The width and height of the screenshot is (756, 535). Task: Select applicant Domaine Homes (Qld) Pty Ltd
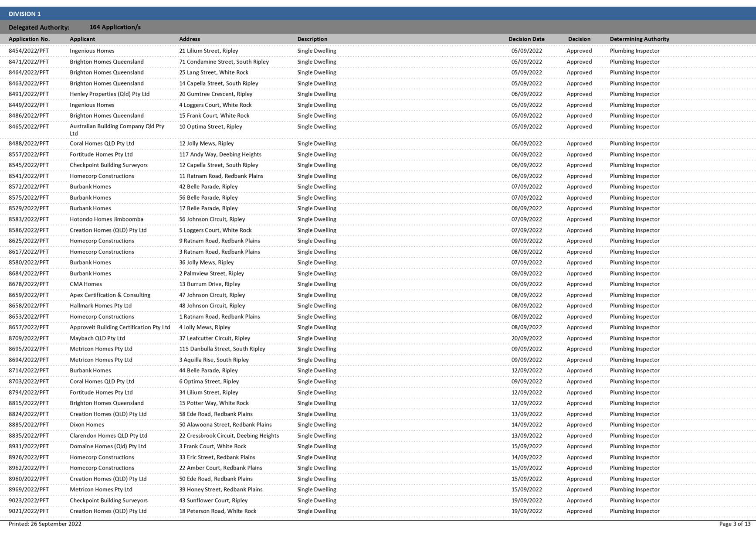pyautogui.click(x=108, y=446)
